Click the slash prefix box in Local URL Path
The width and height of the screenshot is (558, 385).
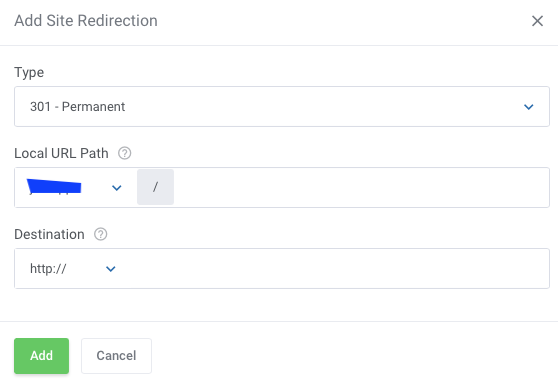(x=155, y=187)
